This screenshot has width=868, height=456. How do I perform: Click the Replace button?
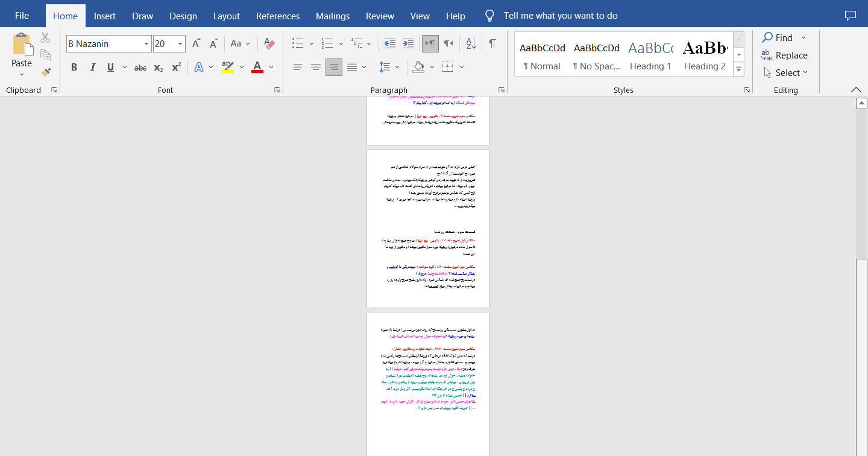coord(784,55)
